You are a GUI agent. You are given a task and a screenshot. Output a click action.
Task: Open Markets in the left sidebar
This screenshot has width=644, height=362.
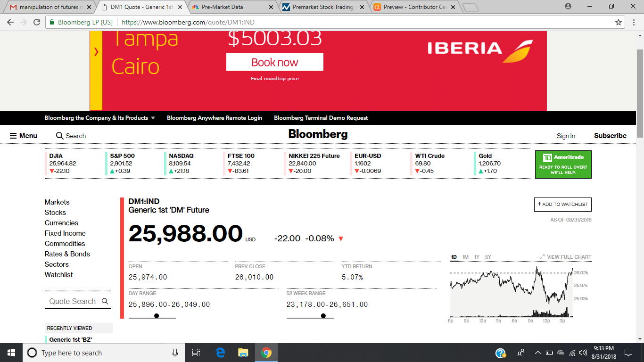point(57,202)
